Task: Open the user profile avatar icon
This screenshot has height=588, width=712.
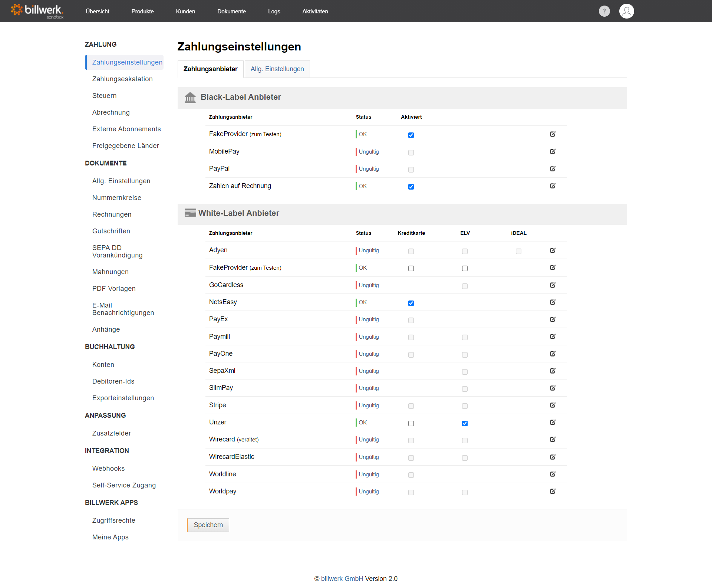Action: pos(626,11)
